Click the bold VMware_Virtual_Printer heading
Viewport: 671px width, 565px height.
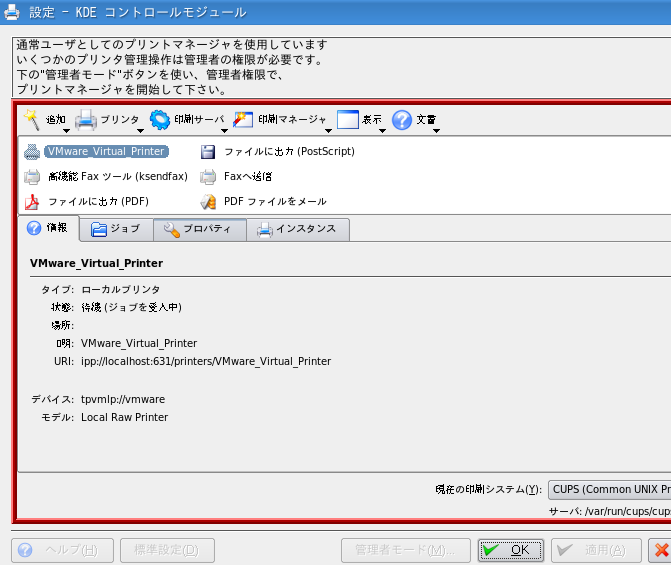[96, 263]
